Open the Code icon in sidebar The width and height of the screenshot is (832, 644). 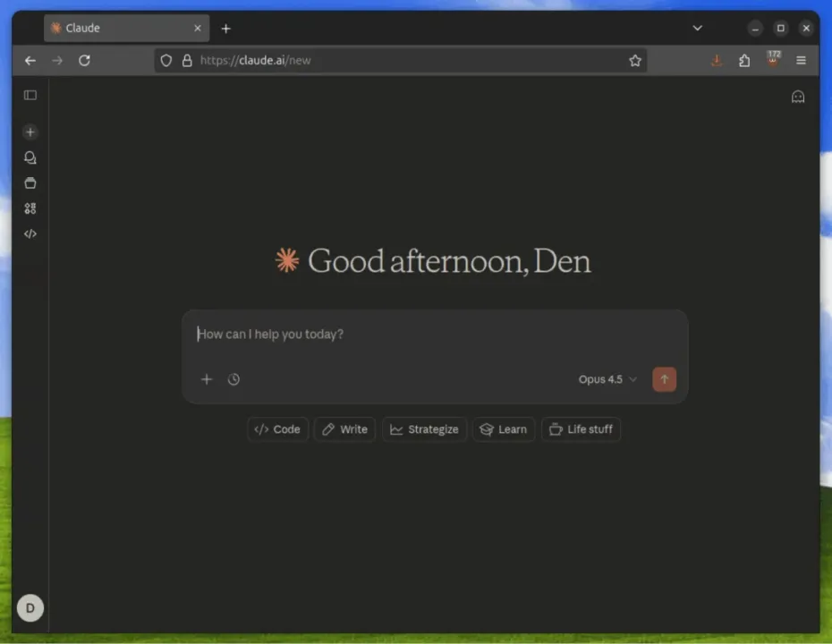click(x=30, y=234)
